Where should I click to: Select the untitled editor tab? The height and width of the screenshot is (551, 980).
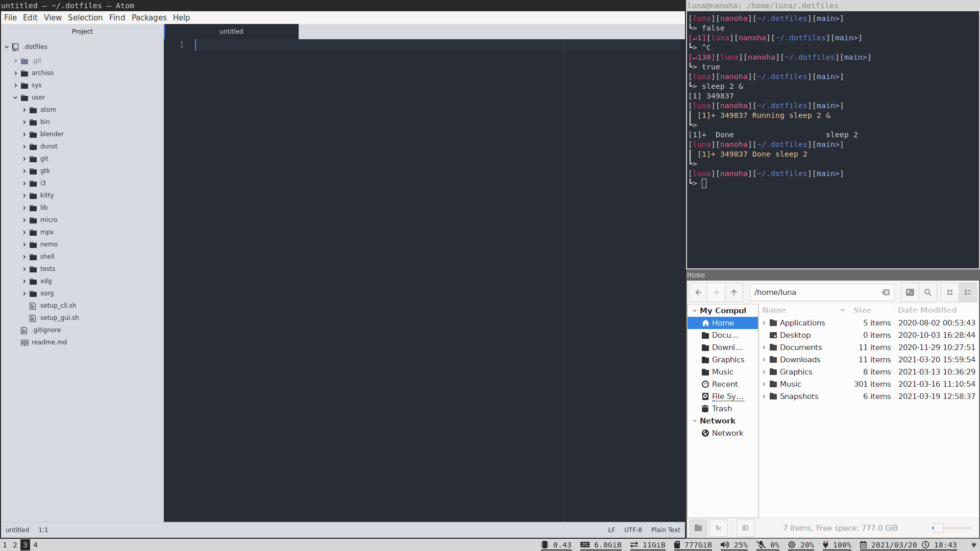232,31
